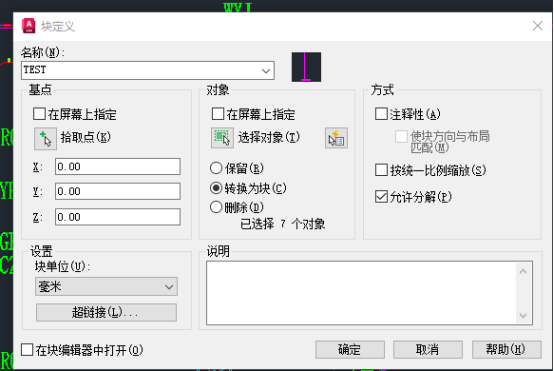This screenshot has height=371, width=554.
Task: Click the 选择对象(T) label
Action: 269,137
